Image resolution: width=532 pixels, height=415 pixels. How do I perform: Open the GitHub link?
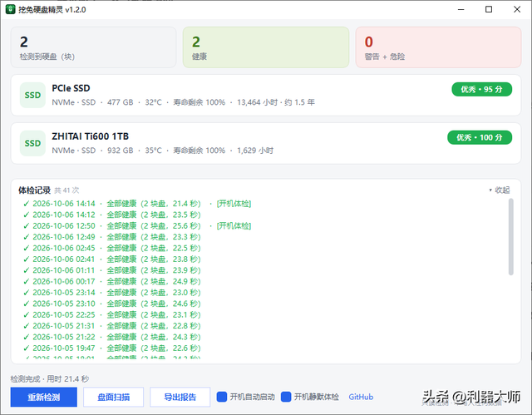click(361, 397)
